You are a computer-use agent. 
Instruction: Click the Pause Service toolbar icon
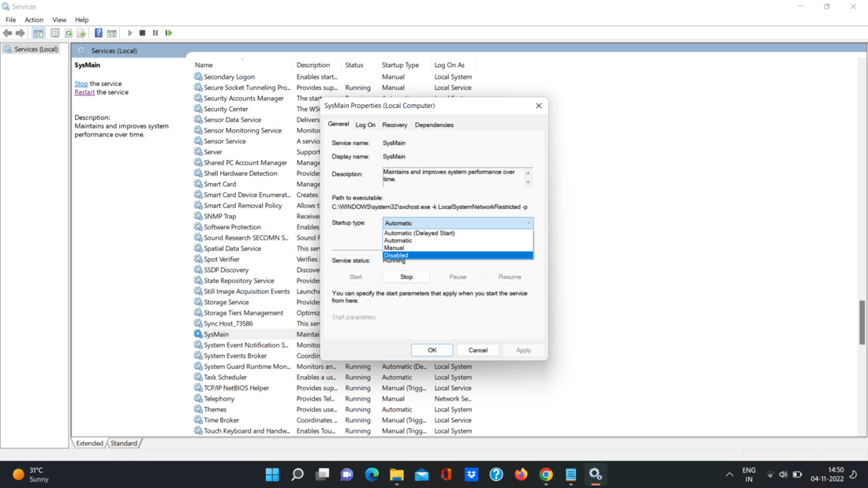coord(155,33)
